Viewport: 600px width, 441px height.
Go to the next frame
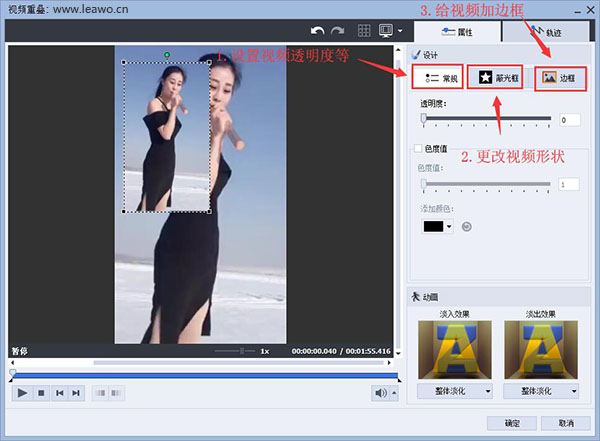[x=76, y=393]
